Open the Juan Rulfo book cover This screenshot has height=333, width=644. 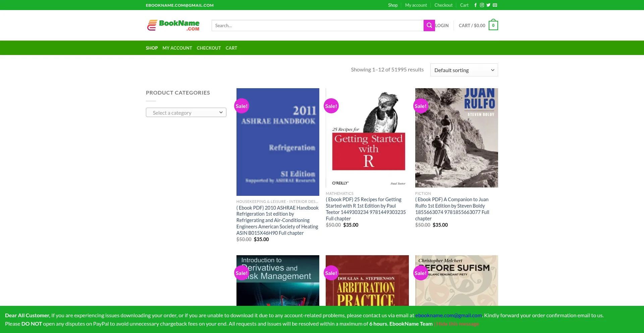tap(457, 138)
